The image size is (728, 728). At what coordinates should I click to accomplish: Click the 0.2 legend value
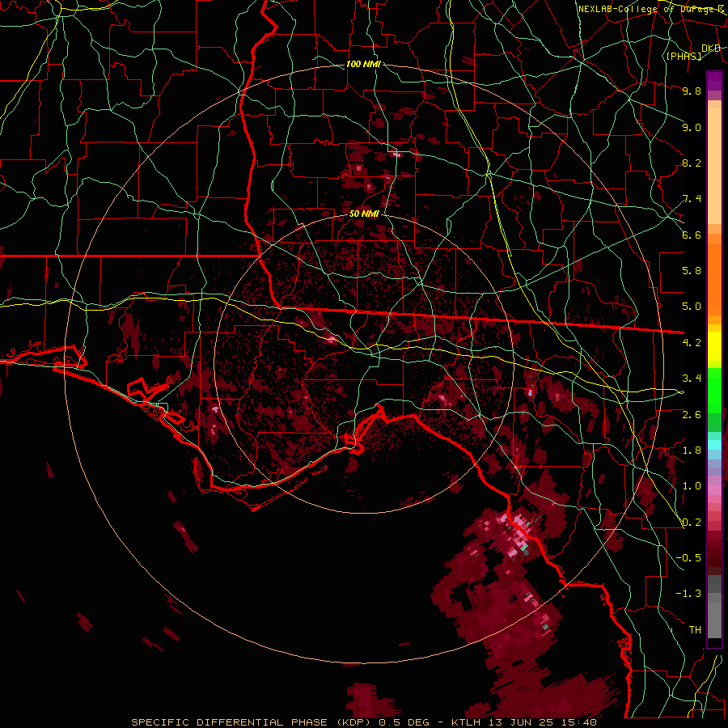coord(692,523)
